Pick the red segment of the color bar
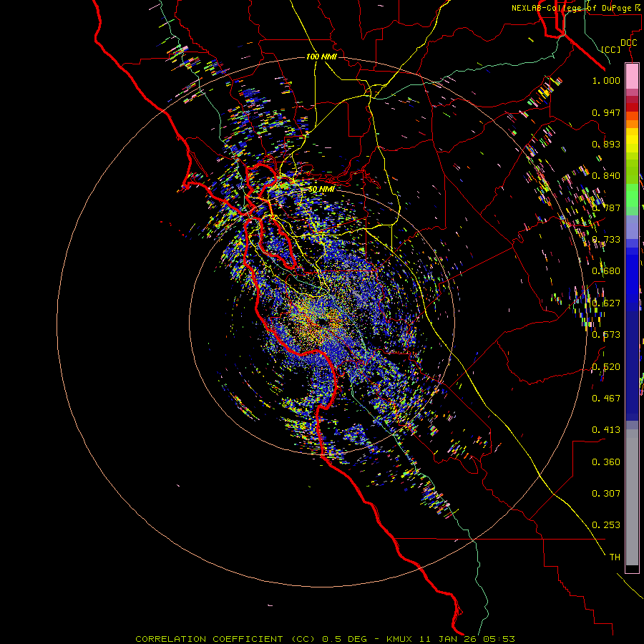644x644 pixels. pos(632,107)
